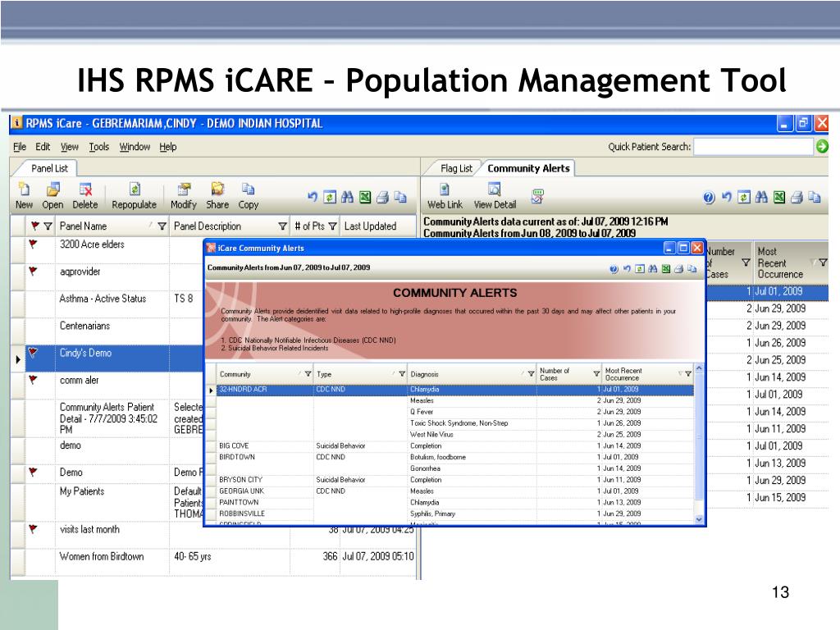Open the Tools menu
Image resolution: width=840 pixels, height=630 pixels.
point(99,147)
